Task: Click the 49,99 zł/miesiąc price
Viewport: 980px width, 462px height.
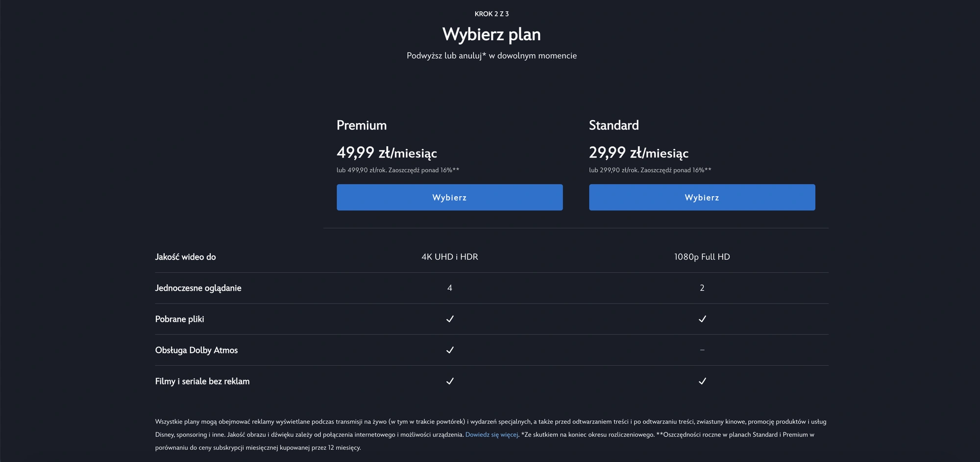Action: [x=387, y=153]
